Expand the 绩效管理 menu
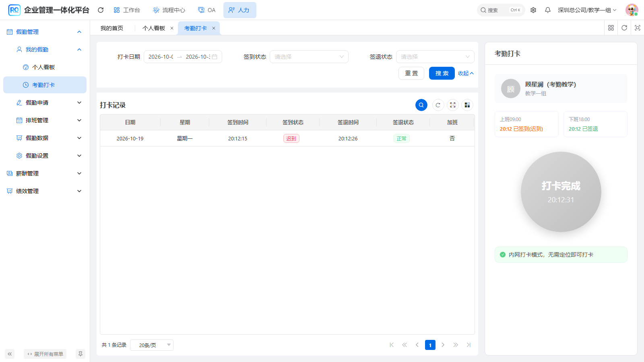The image size is (644, 362). tap(45, 191)
